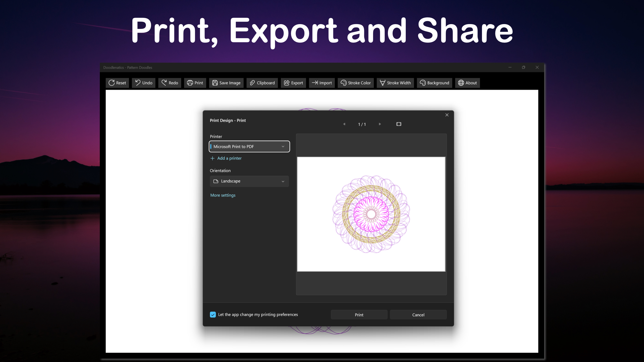This screenshot has width=644, height=362.
Task: Open the Stroke Width option
Action: click(x=395, y=83)
